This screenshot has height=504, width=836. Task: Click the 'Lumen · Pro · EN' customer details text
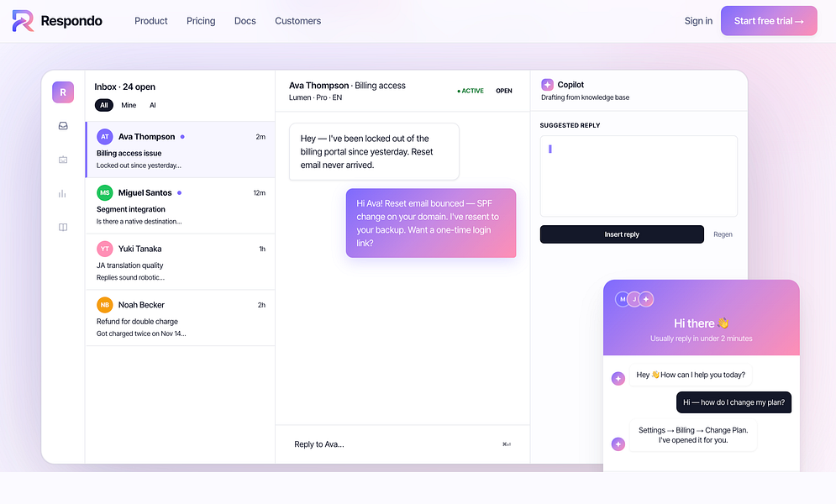coord(316,97)
